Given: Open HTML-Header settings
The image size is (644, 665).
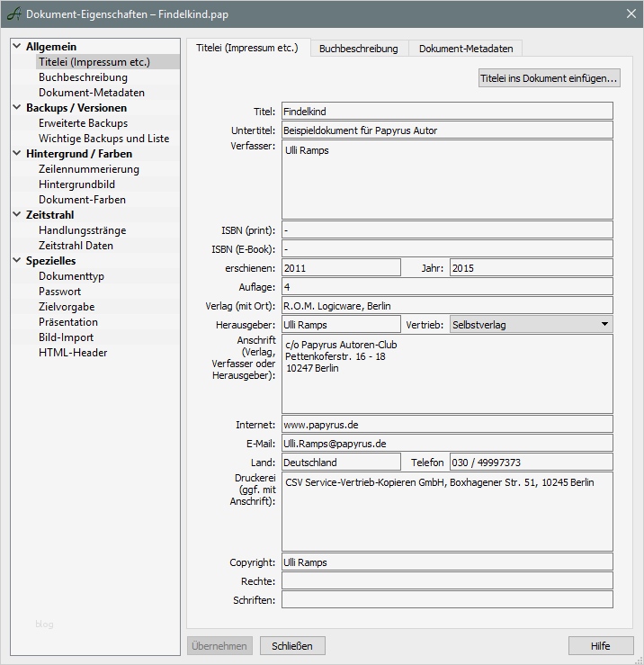Looking at the screenshot, I should (73, 352).
